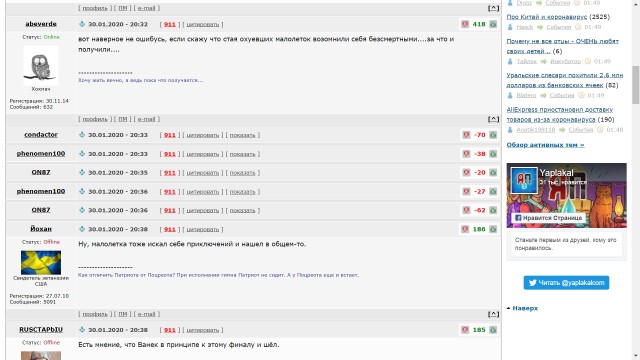Viewport: 640px width, 360px height.
Task: Downvote phenomen100's post rated -38
Action: (466, 154)
